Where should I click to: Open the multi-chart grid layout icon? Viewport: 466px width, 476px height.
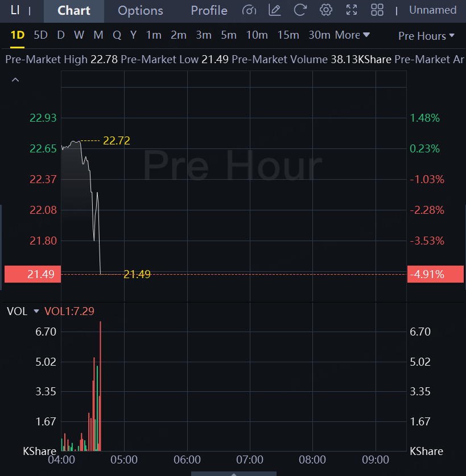[377, 10]
